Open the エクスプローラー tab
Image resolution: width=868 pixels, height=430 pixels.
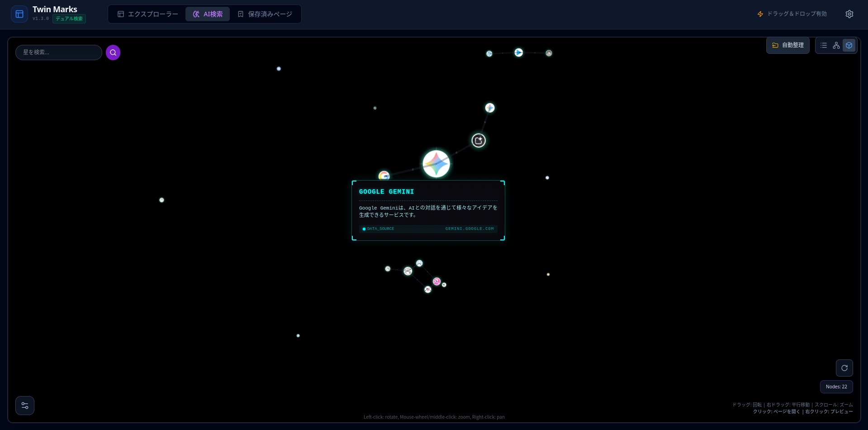tap(147, 14)
